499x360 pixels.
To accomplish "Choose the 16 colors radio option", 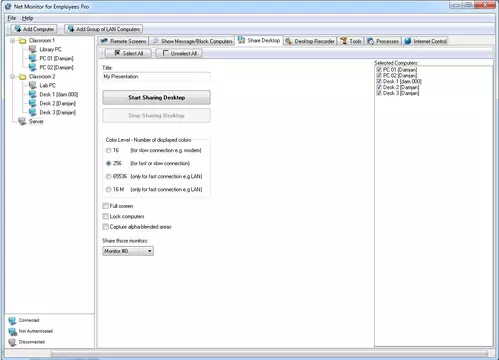I will [x=108, y=150].
